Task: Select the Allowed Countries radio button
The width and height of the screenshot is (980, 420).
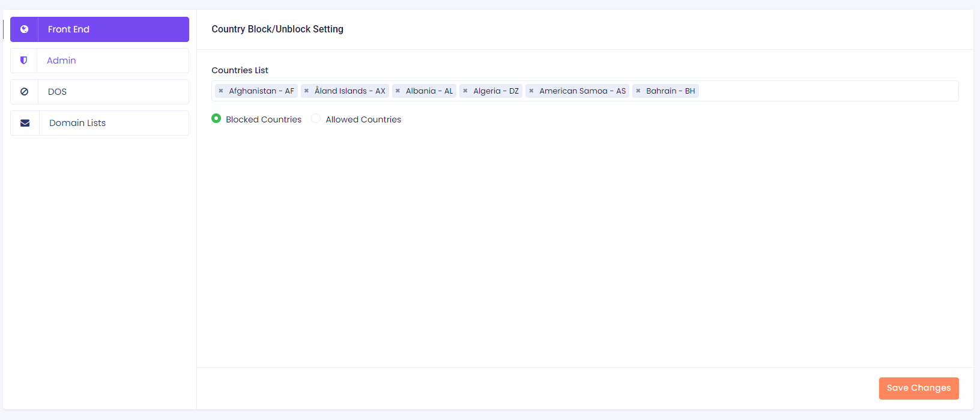Action: click(316, 119)
